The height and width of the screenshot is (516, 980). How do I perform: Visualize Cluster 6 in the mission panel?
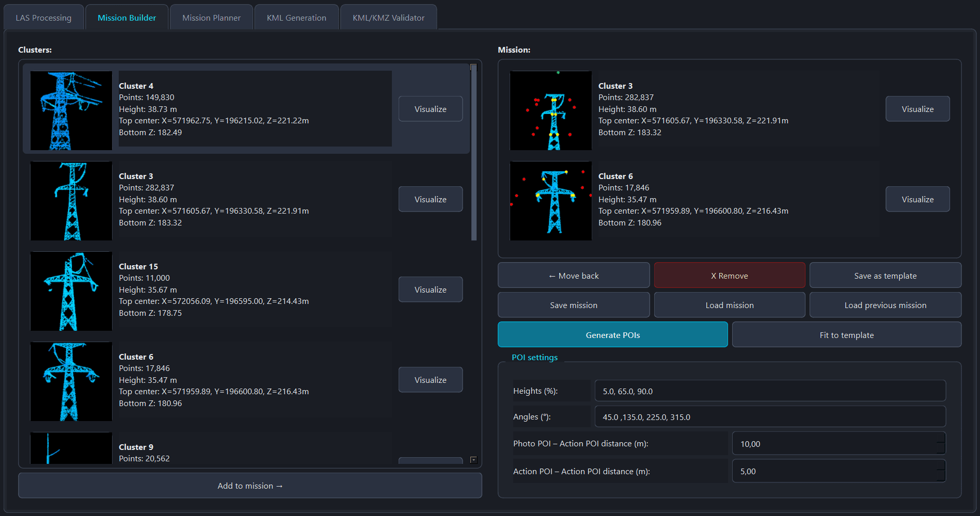pyautogui.click(x=917, y=199)
